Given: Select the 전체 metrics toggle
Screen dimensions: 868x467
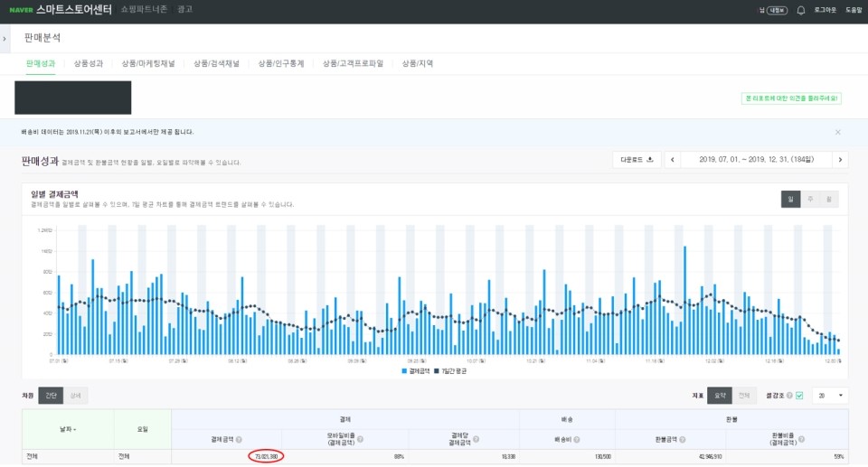Looking at the screenshot, I should [744, 396].
